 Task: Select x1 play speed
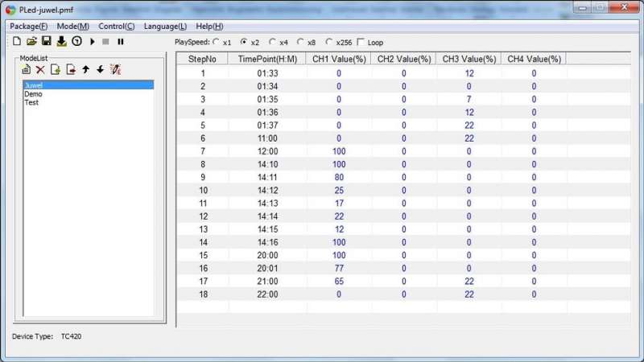216,42
